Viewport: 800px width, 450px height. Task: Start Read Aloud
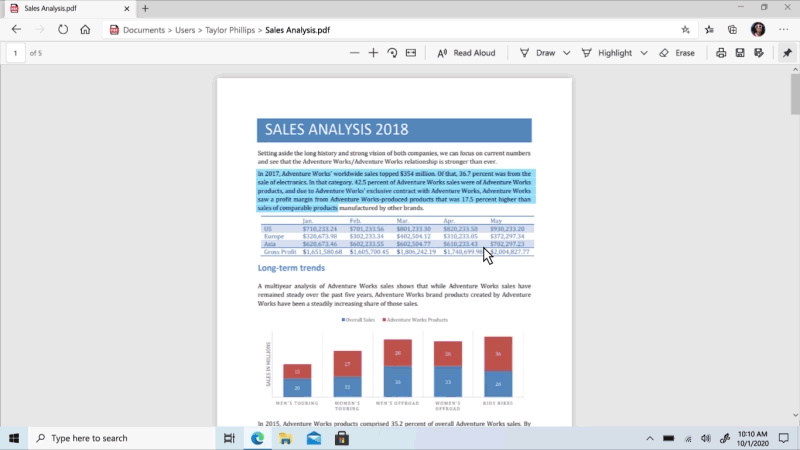pos(466,53)
